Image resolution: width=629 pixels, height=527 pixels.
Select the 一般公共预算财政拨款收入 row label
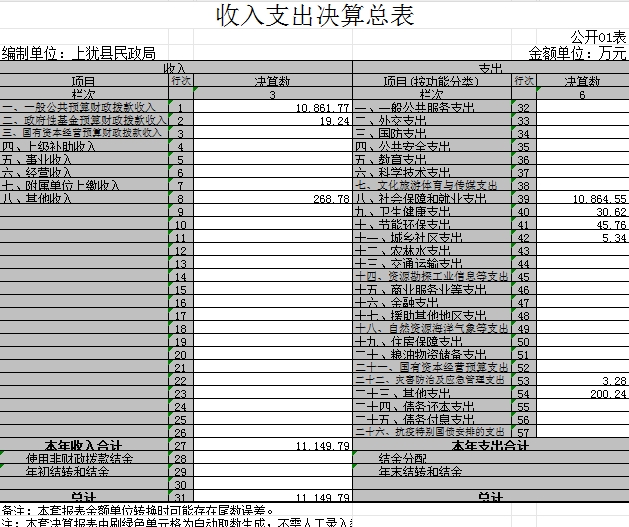pos(83,107)
